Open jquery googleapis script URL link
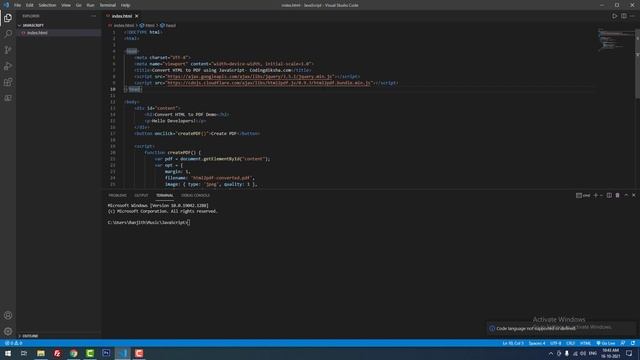Viewport: 640px width, 360px height. tap(250, 77)
